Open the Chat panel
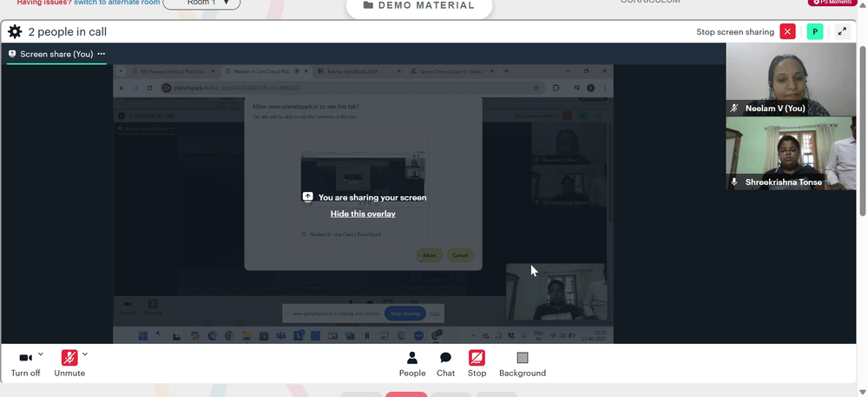 coord(445,365)
